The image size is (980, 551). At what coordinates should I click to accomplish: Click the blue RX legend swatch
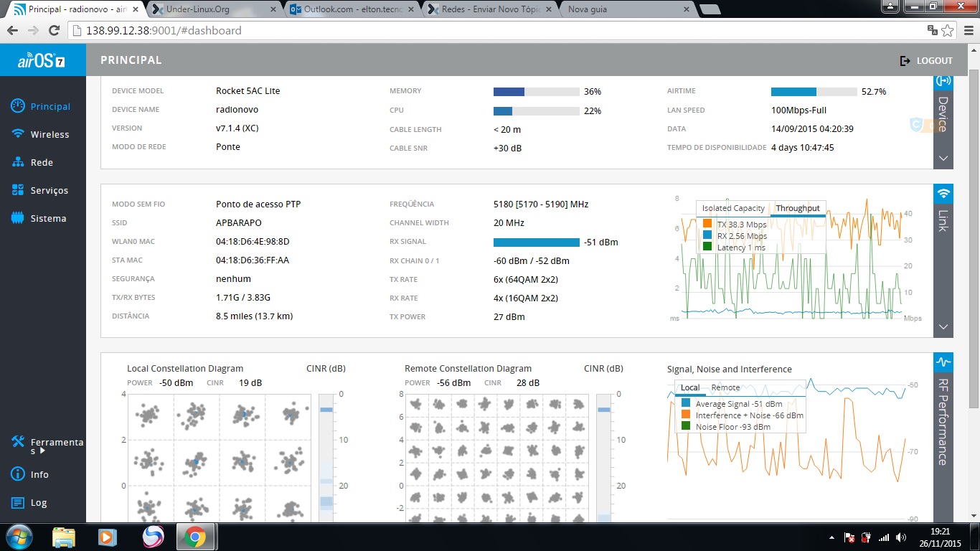pos(707,235)
